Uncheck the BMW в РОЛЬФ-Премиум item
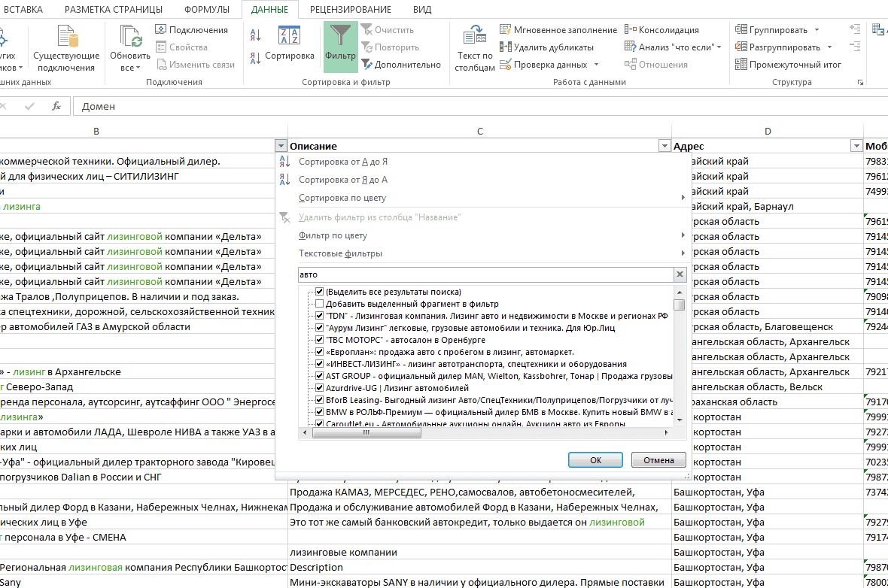 [319, 412]
